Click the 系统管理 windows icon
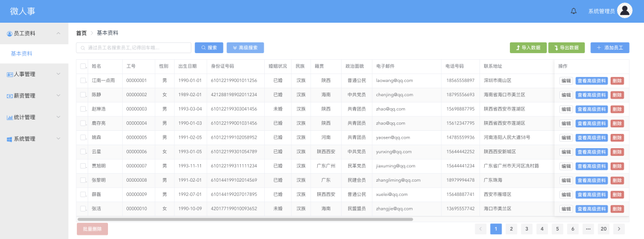Viewport: 644px width, 239px height. pyautogui.click(x=10, y=139)
